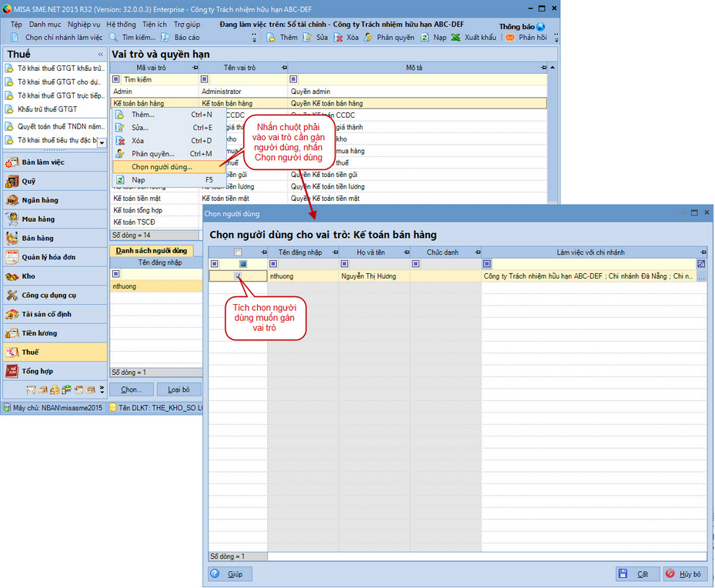Open Ngân hàng sidebar module

[x=55, y=200]
